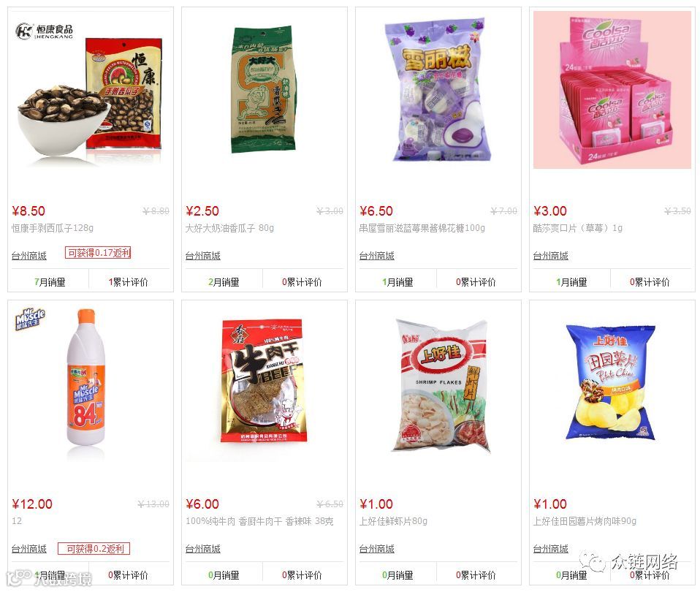Click the title 上好佳田园薯片烤肉味90g
The width and height of the screenshot is (700, 592).
[585, 521]
